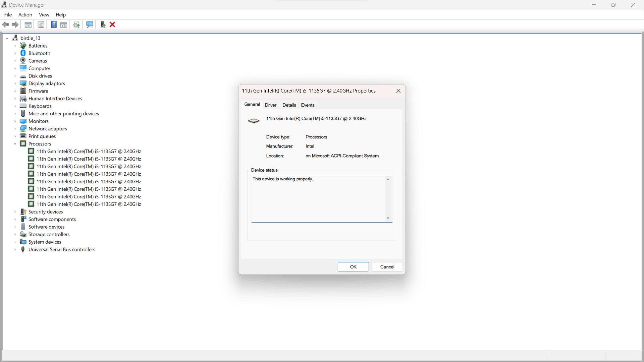Image resolution: width=644 pixels, height=362 pixels.
Task: Click the Update driver toolbar icon
Action: pos(76,24)
